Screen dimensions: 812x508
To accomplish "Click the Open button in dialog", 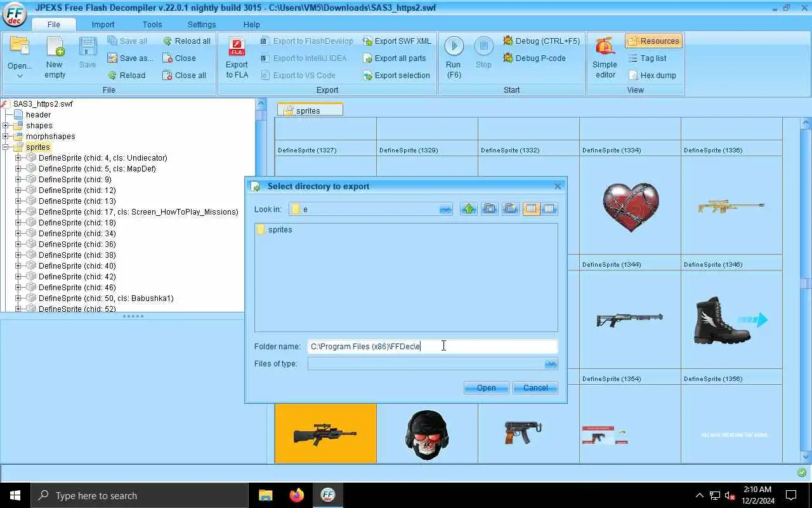I will pyautogui.click(x=487, y=387).
